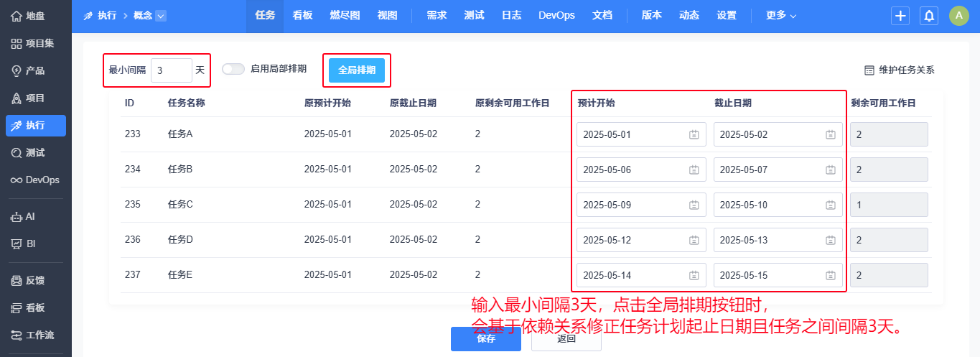The height and width of the screenshot is (357, 980).
Task: Open 任务C 预计开始 date picker field
Action: click(x=641, y=205)
